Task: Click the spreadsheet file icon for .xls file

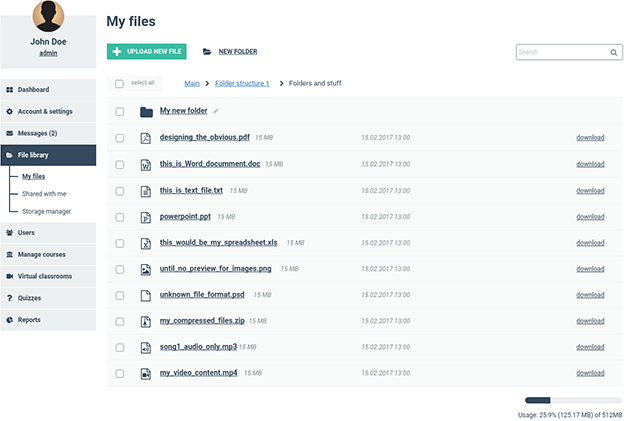Action: click(145, 243)
